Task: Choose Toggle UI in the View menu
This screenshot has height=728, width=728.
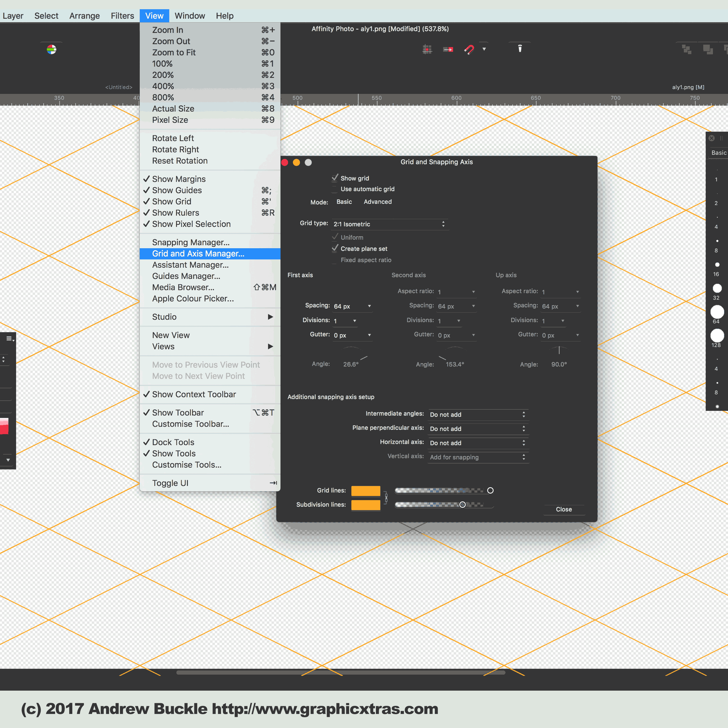Action: pos(210,483)
